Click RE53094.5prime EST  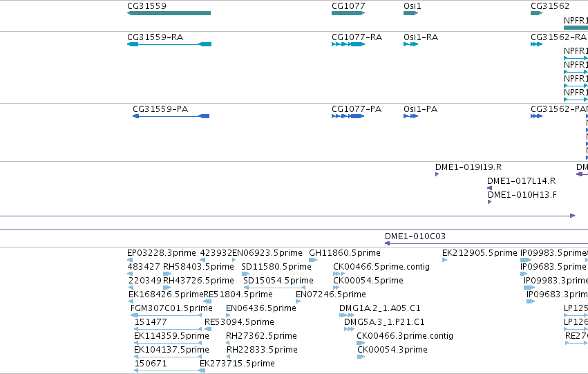click(x=208, y=329)
